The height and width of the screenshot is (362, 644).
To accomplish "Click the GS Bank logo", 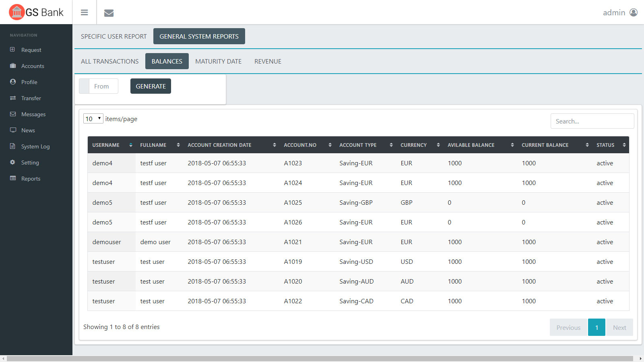I will tap(36, 12).
